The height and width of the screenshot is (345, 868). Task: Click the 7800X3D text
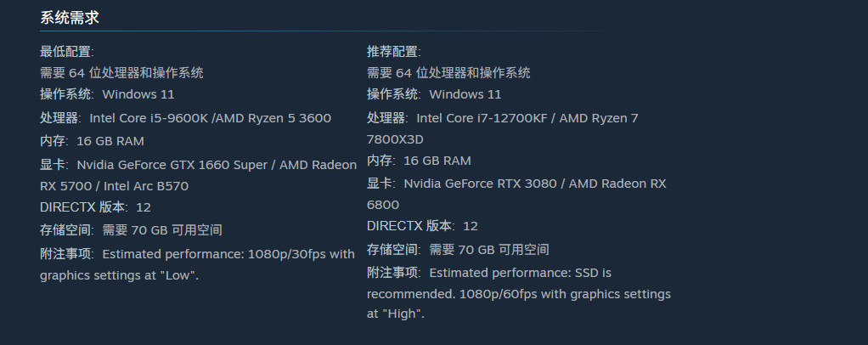[395, 139]
